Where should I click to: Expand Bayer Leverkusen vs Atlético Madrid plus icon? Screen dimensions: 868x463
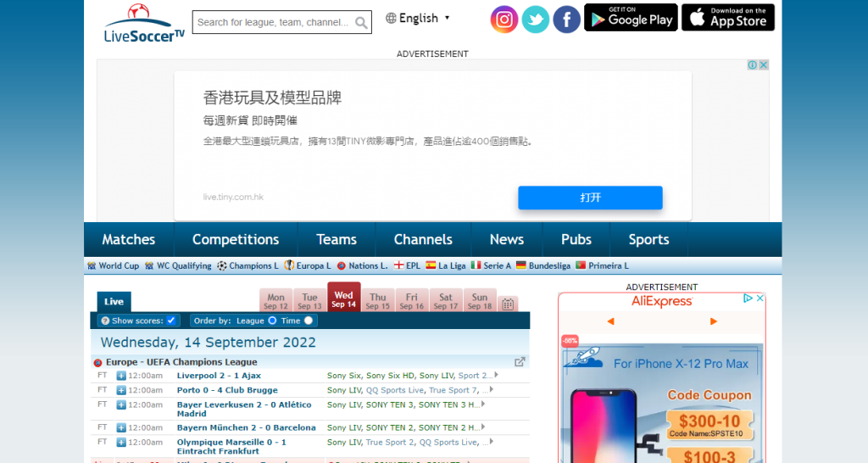coord(121,404)
